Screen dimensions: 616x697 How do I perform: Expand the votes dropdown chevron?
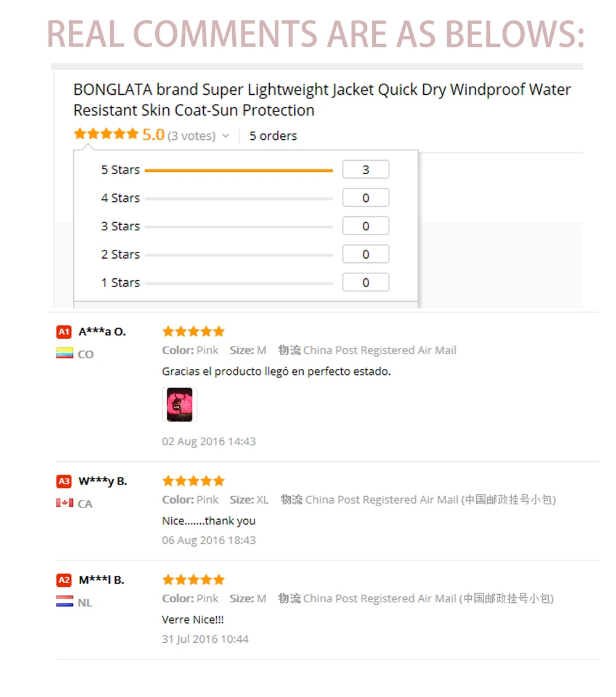coord(225,135)
